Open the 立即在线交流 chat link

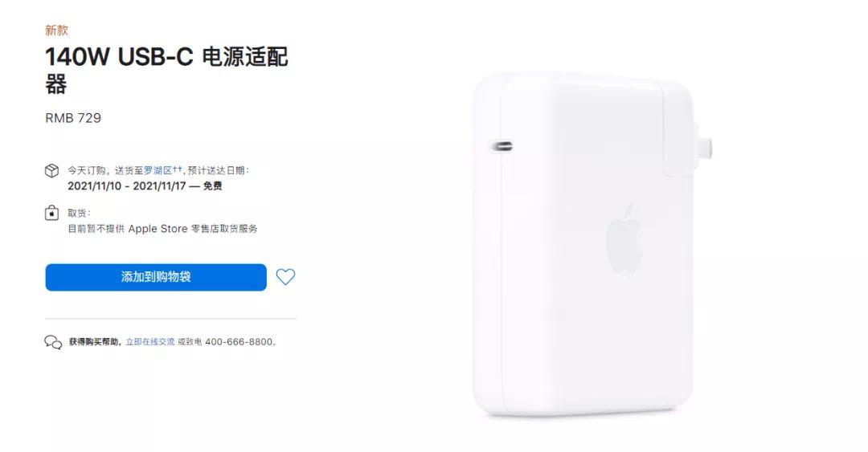[150, 342]
